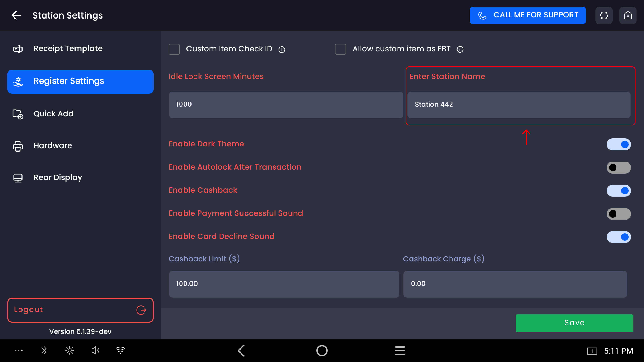Image resolution: width=644 pixels, height=362 pixels.
Task: Enable Payment Successful Sound toggle
Action: [x=619, y=214]
